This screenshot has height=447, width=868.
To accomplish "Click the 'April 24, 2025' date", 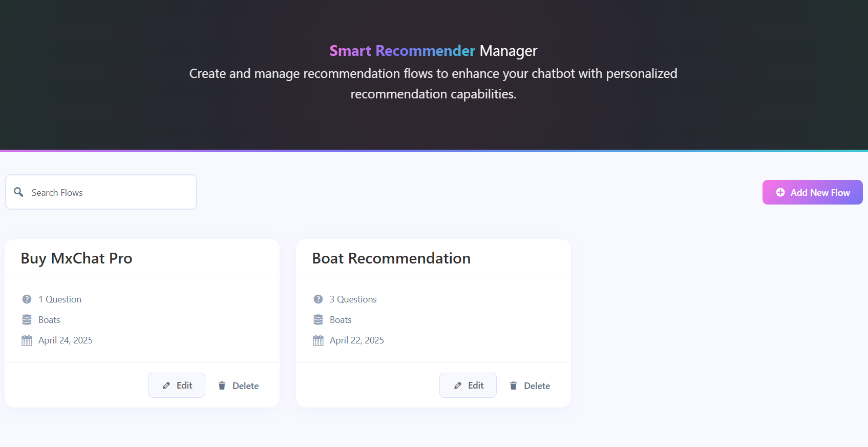I will (66, 340).
